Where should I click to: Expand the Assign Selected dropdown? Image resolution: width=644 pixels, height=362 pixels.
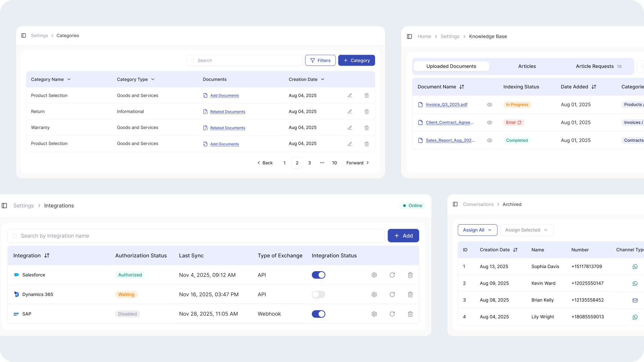526,230
